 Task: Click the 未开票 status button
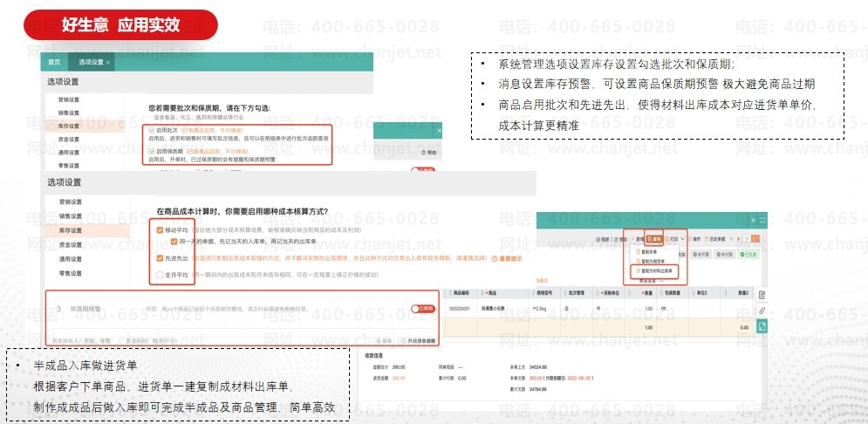tap(703, 254)
